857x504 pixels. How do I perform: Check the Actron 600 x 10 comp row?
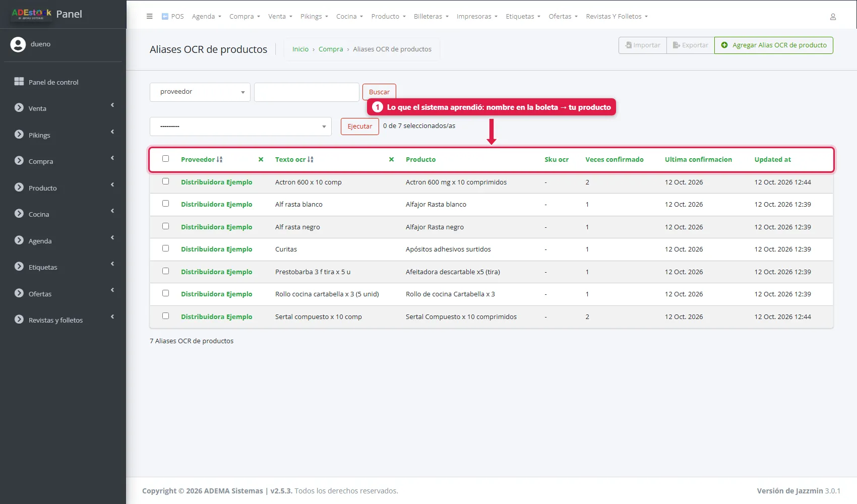[x=165, y=181]
